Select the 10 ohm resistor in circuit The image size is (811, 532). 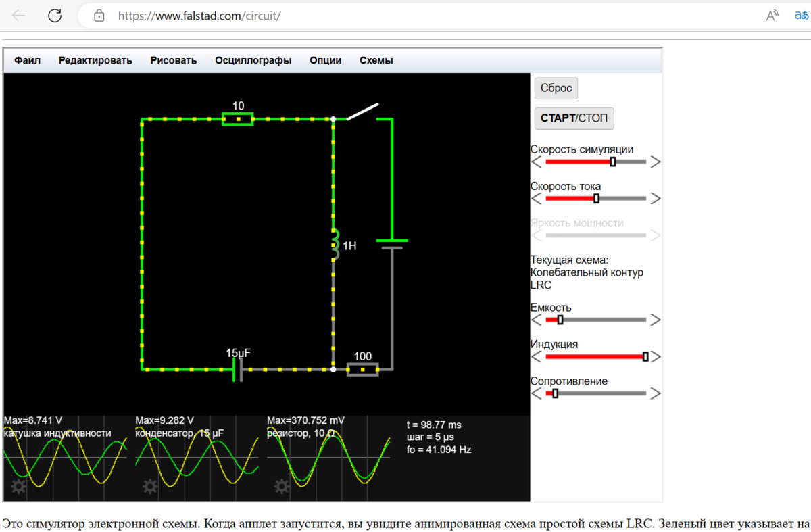pyautogui.click(x=238, y=119)
